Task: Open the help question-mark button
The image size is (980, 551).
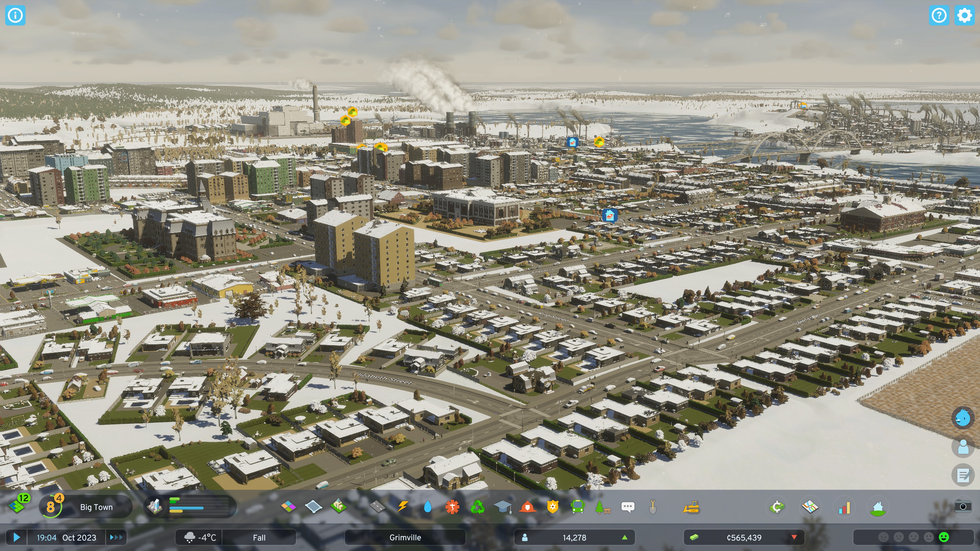Action: click(x=939, y=15)
